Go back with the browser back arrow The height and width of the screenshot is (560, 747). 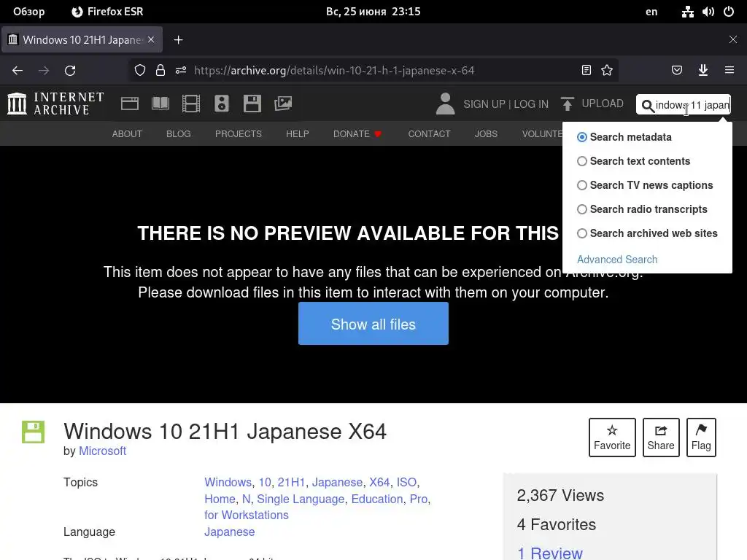tap(18, 71)
